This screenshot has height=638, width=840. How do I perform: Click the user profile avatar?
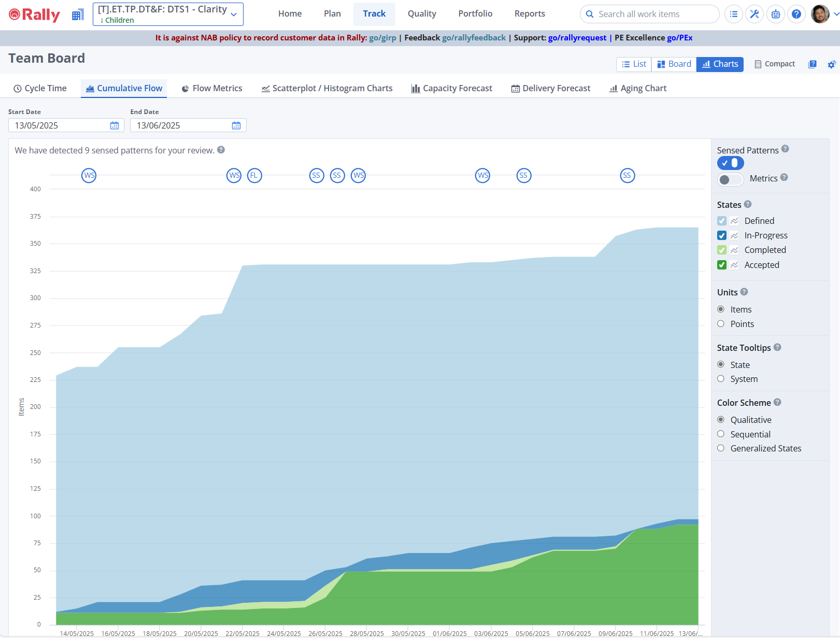coord(820,15)
